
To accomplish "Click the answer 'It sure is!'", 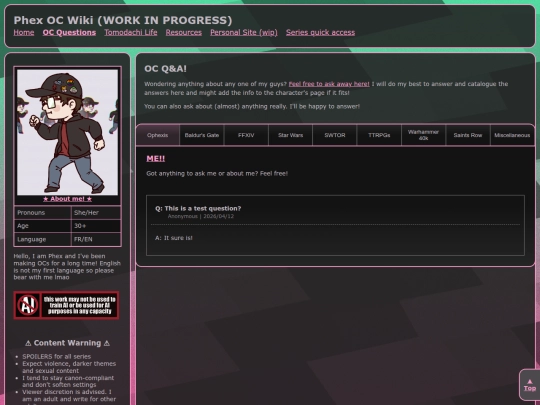I will 174,238.
